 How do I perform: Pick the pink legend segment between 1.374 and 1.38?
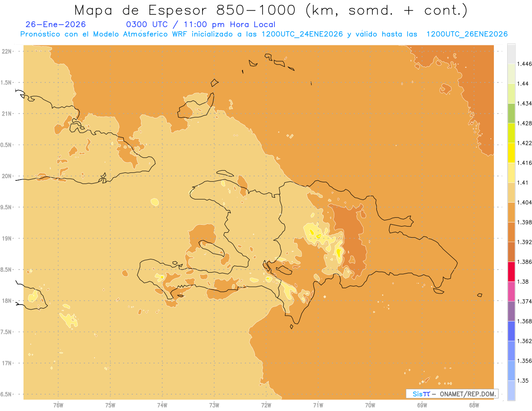tap(511, 292)
